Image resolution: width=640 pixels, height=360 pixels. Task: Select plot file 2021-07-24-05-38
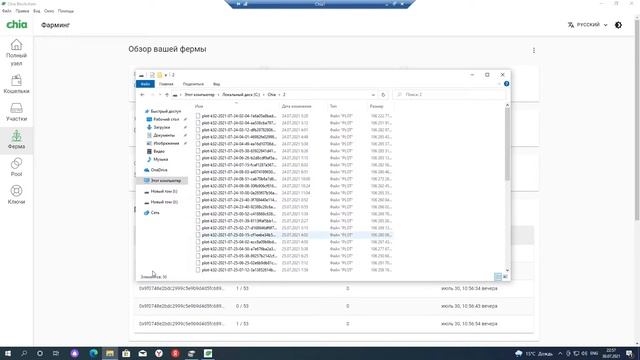pyautogui.click(x=239, y=151)
